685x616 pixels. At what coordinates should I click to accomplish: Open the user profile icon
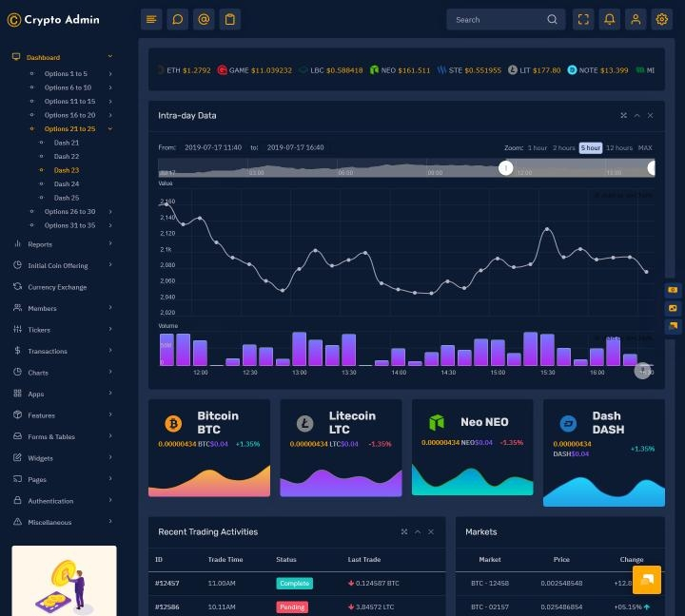click(636, 19)
